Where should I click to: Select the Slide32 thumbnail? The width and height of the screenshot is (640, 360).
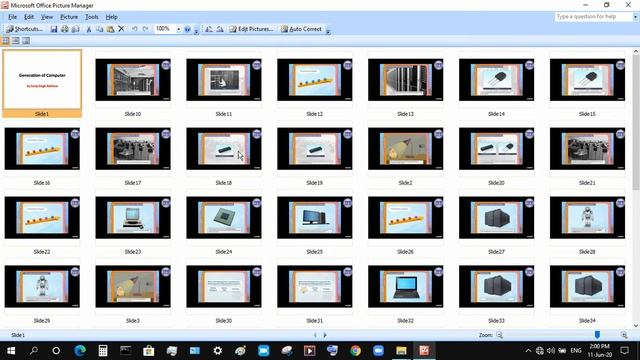pos(405,287)
